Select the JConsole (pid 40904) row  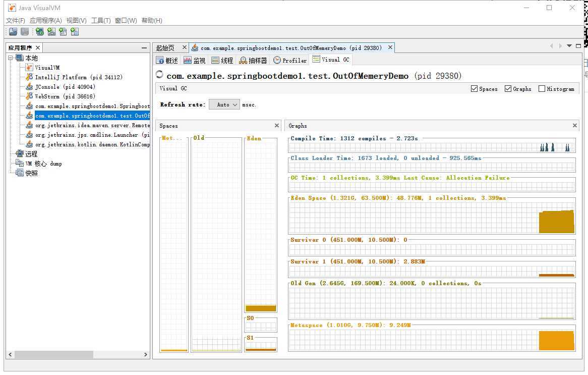tap(65, 87)
